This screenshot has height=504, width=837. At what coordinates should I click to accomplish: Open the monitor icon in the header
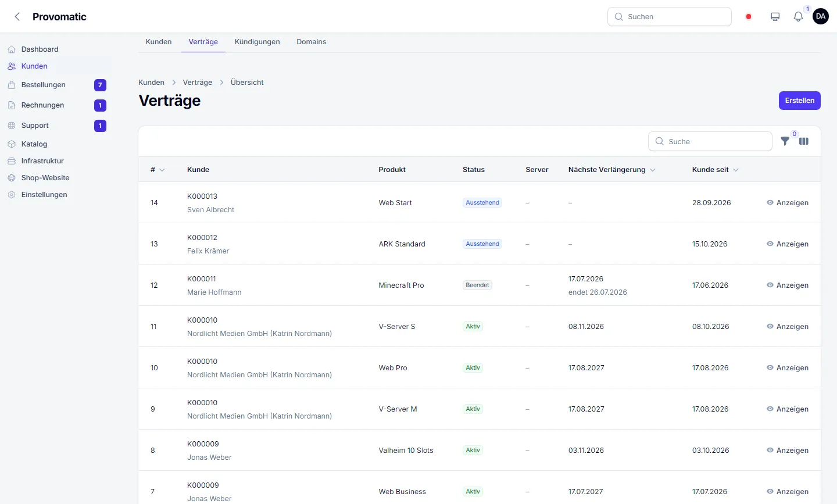click(x=775, y=17)
